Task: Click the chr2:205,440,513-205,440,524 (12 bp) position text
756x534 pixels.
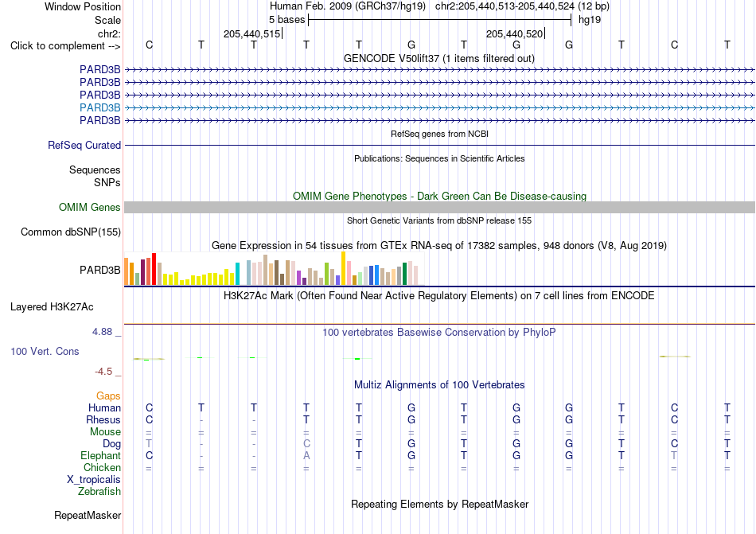Action: [x=522, y=6]
